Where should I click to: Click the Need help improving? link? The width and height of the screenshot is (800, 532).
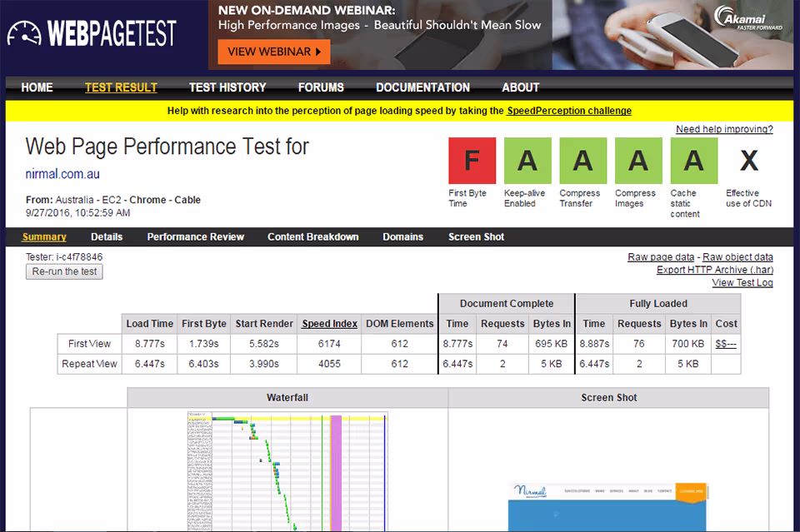tap(724, 129)
